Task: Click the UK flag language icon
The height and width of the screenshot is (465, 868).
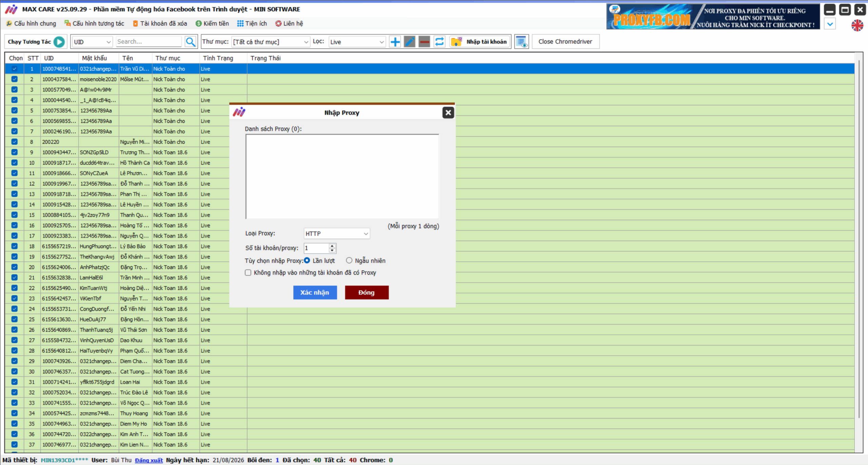Action: (857, 25)
